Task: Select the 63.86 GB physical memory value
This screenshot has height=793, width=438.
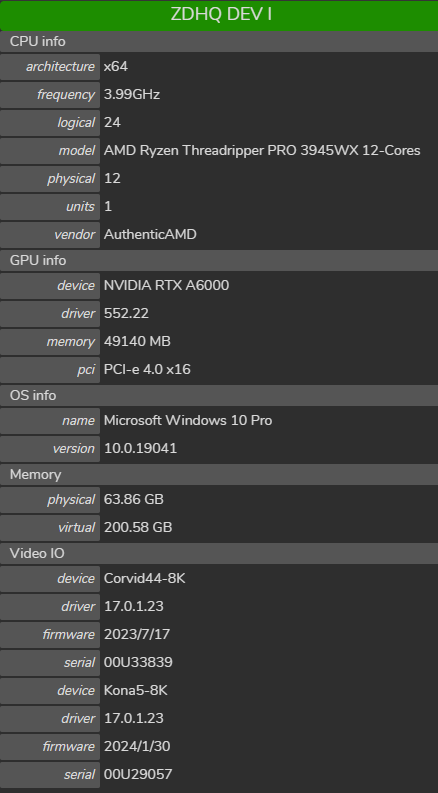Action: (x=134, y=499)
